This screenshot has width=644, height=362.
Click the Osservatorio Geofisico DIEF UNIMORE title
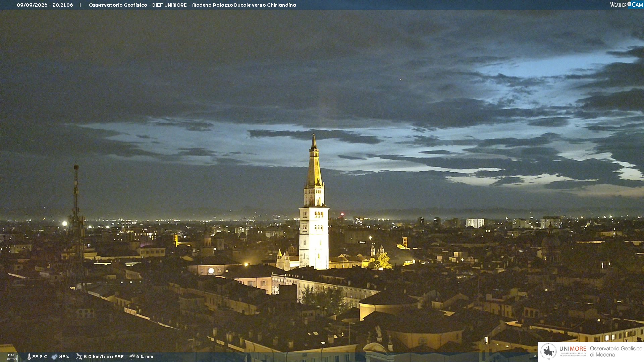click(193, 5)
